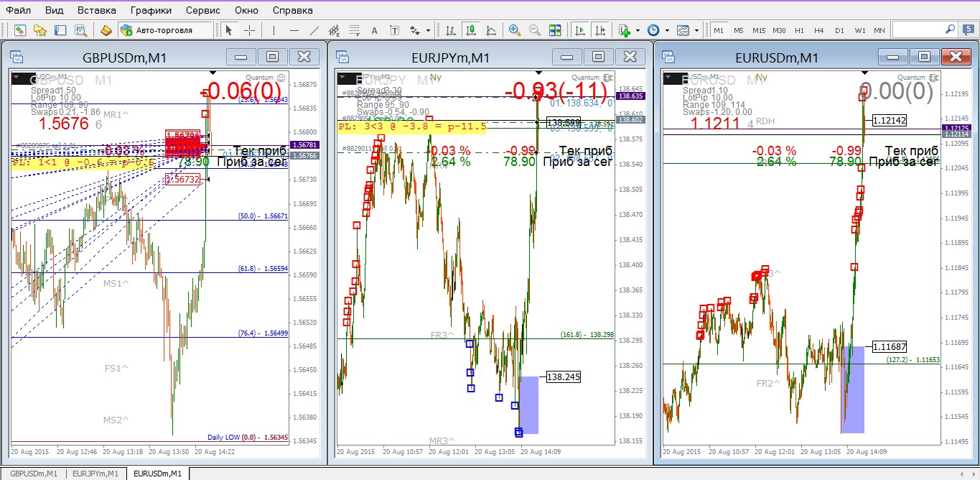Toggle the Авто-торговля auto-trading button

click(165, 30)
